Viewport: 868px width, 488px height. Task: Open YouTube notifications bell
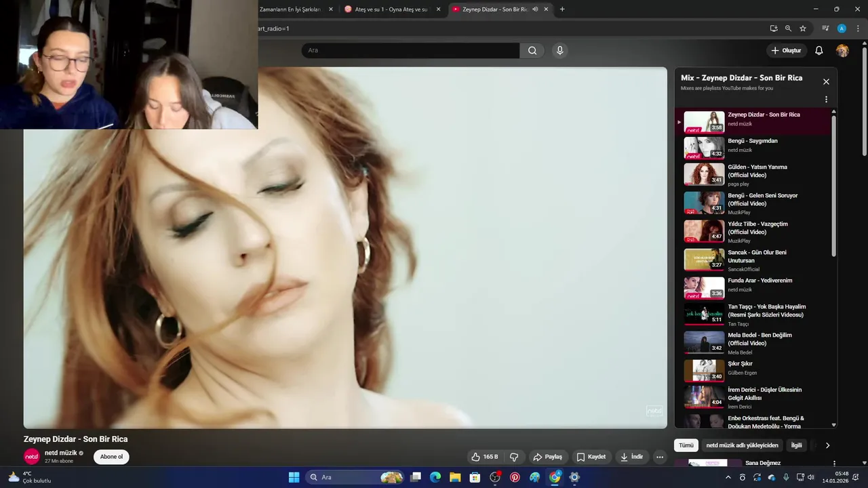819,50
